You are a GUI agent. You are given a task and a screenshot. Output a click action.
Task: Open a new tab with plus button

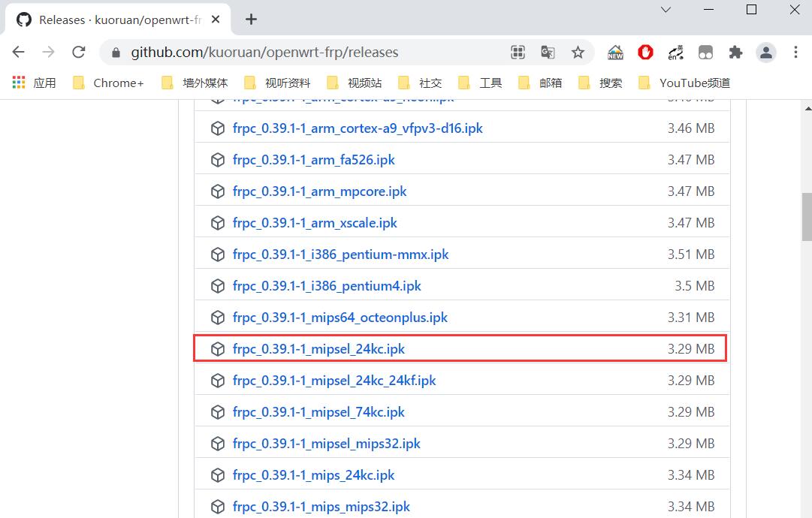[251, 20]
